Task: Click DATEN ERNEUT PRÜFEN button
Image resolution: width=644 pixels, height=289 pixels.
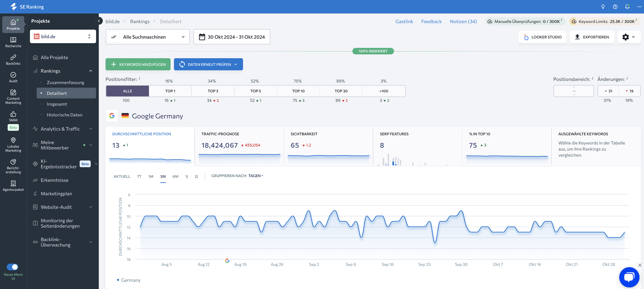Action: click(208, 64)
